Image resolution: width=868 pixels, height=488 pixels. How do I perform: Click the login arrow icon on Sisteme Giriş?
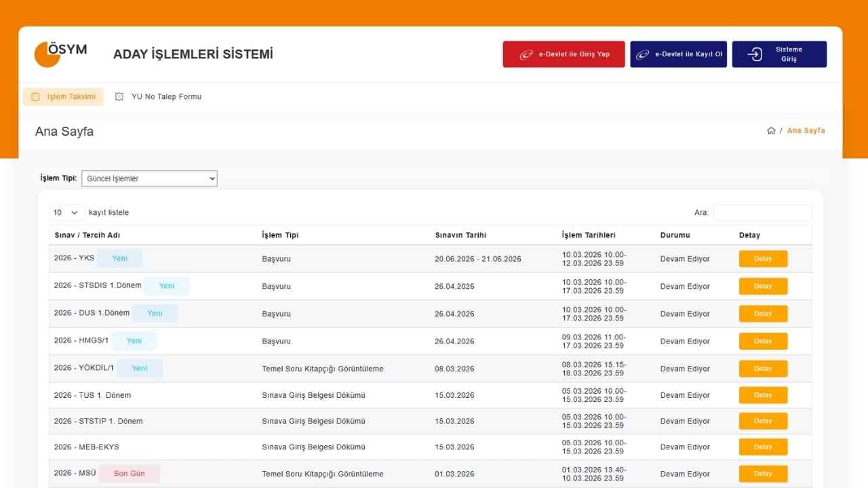(755, 54)
